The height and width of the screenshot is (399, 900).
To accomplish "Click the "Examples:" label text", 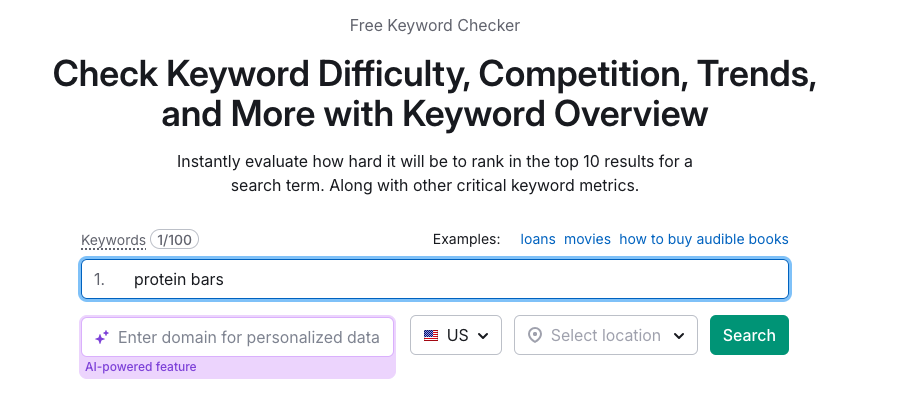I will pyautogui.click(x=466, y=239).
